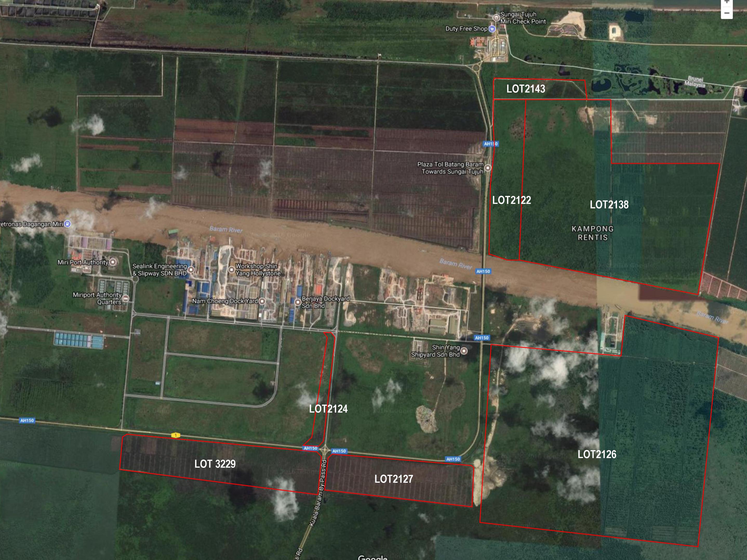This screenshot has height=560, width=747.
Task: Click the Brunei Malaysia border label
Action: pos(695,82)
